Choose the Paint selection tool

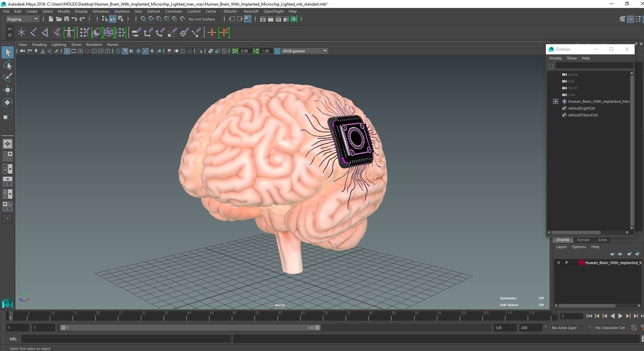tap(7, 77)
